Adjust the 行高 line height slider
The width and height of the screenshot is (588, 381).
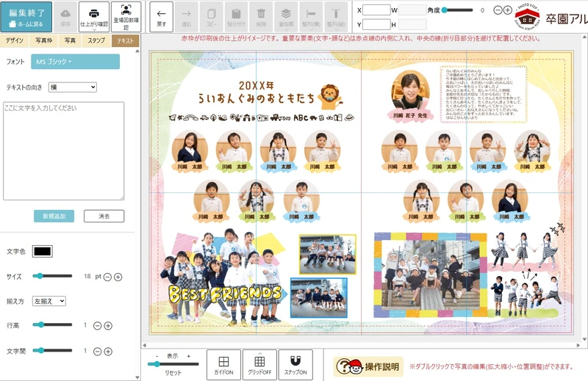(52, 324)
